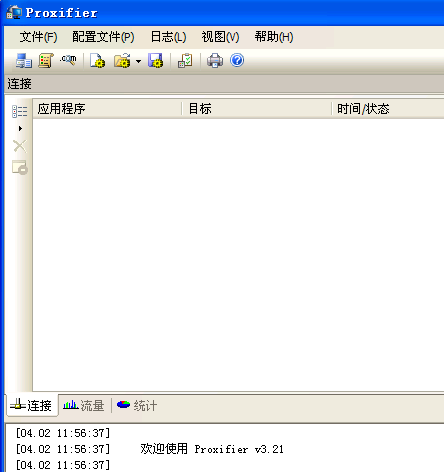This screenshot has height=472, width=444.
Task: Save profile floppy disk icon
Action: [x=155, y=61]
